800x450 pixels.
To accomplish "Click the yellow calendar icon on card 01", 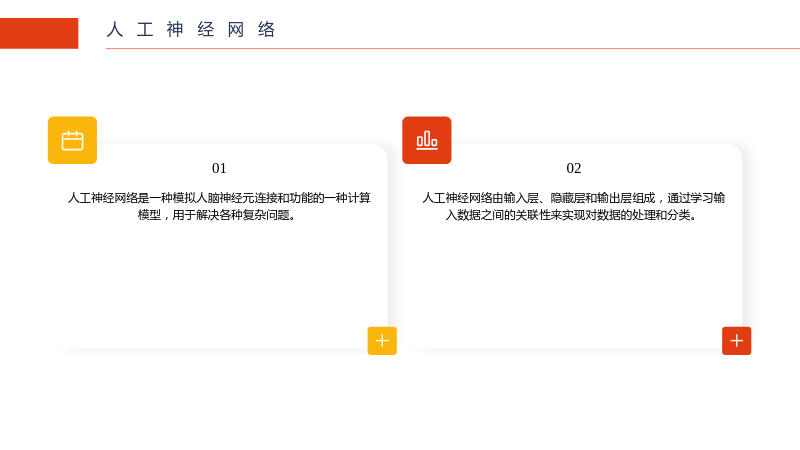I will pyautogui.click(x=72, y=140).
